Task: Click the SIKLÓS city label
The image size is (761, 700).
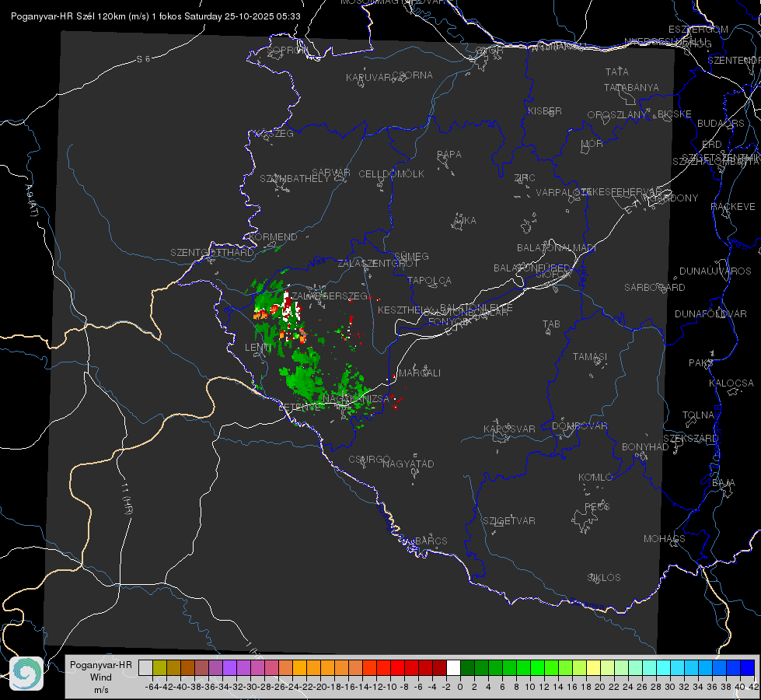Action: [604, 578]
